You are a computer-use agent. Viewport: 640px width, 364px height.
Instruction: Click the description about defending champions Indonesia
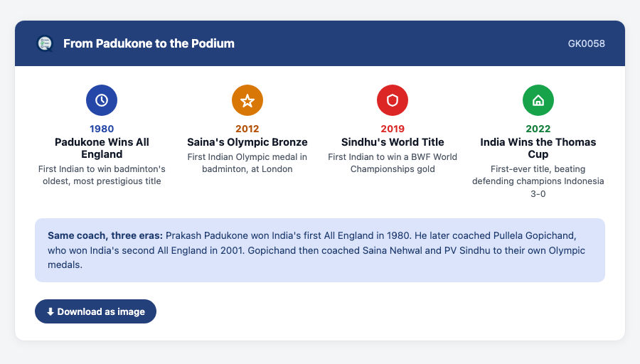coord(538,181)
